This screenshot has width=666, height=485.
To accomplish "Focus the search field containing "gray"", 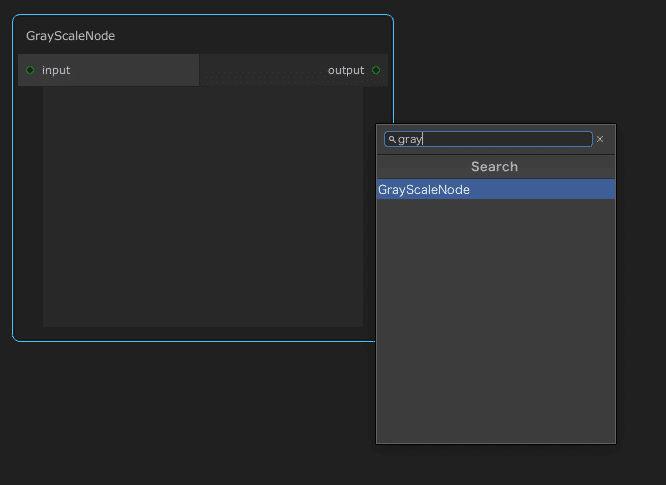I will [488, 139].
